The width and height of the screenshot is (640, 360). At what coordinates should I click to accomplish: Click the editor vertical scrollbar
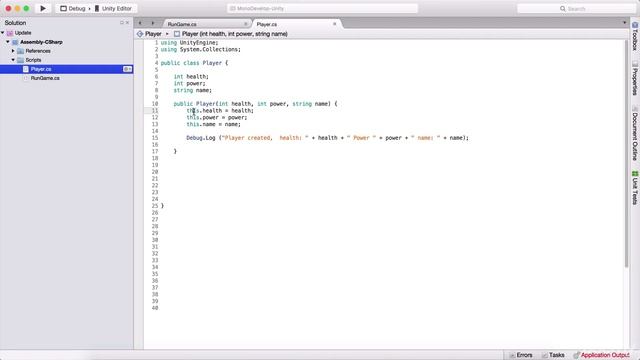(627, 153)
